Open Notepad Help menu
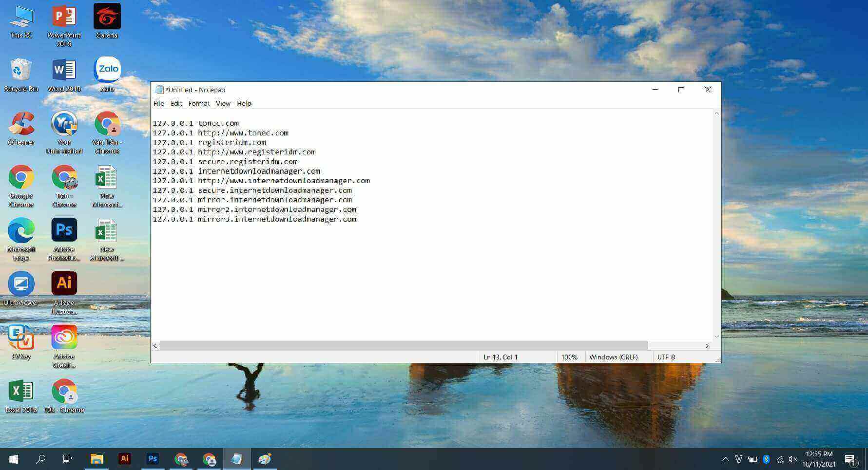 tap(244, 103)
